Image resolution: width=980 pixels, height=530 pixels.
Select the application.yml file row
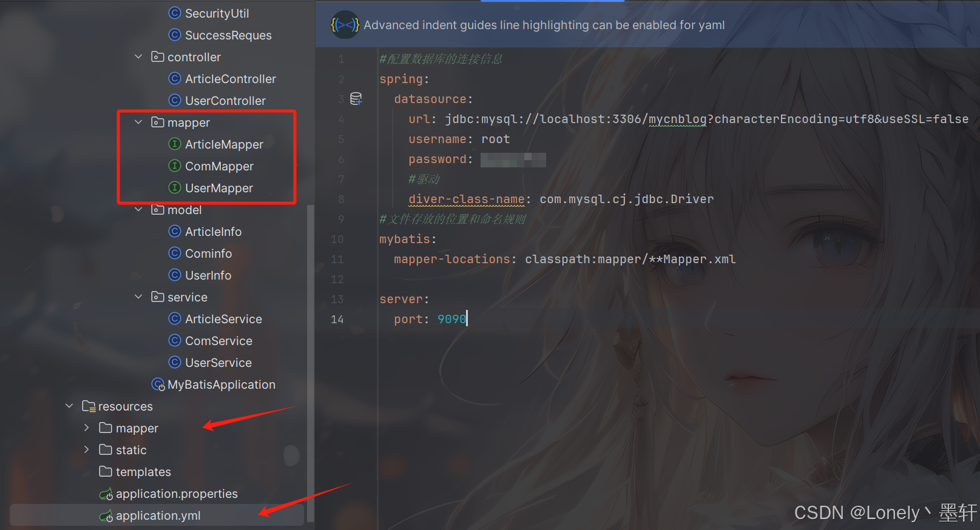click(x=157, y=515)
